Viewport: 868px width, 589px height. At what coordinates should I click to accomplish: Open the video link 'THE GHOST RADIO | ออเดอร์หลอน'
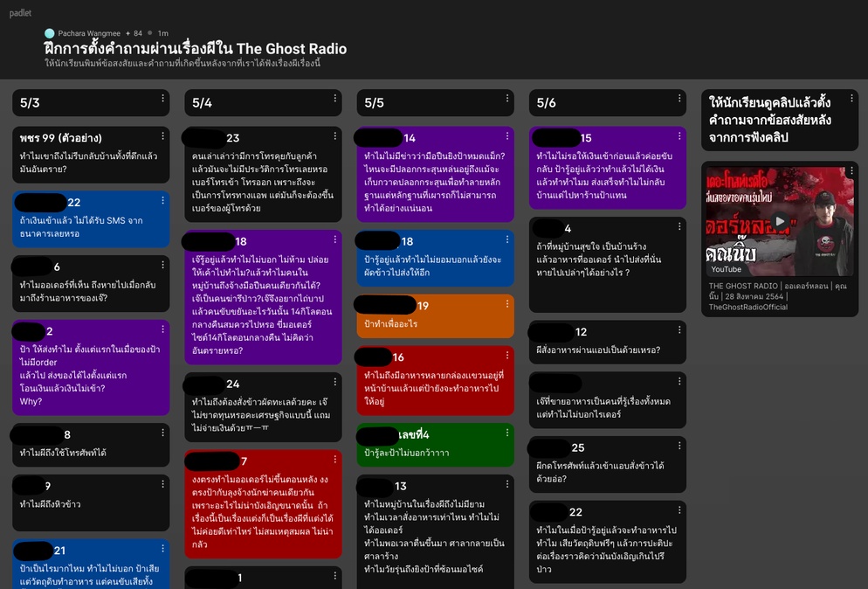(778, 296)
